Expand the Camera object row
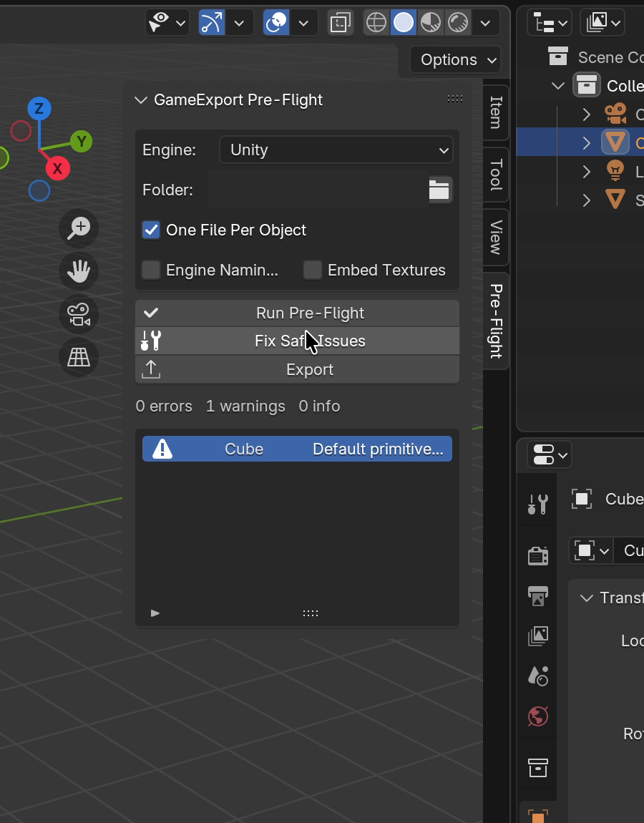Image resolution: width=644 pixels, height=823 pixels. (x=586, y=114)
